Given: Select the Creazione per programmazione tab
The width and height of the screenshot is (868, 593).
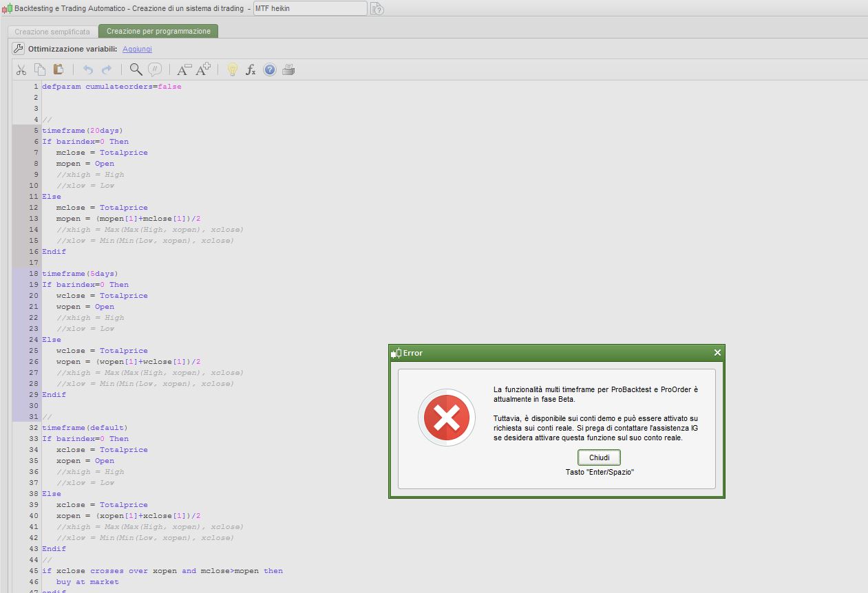Looking at the screenshot, I should pyautogui.click(x=158, y=32).
